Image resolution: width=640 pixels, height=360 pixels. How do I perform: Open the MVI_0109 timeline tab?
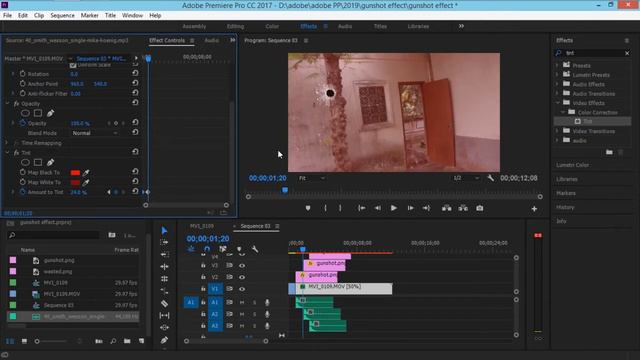202,226
